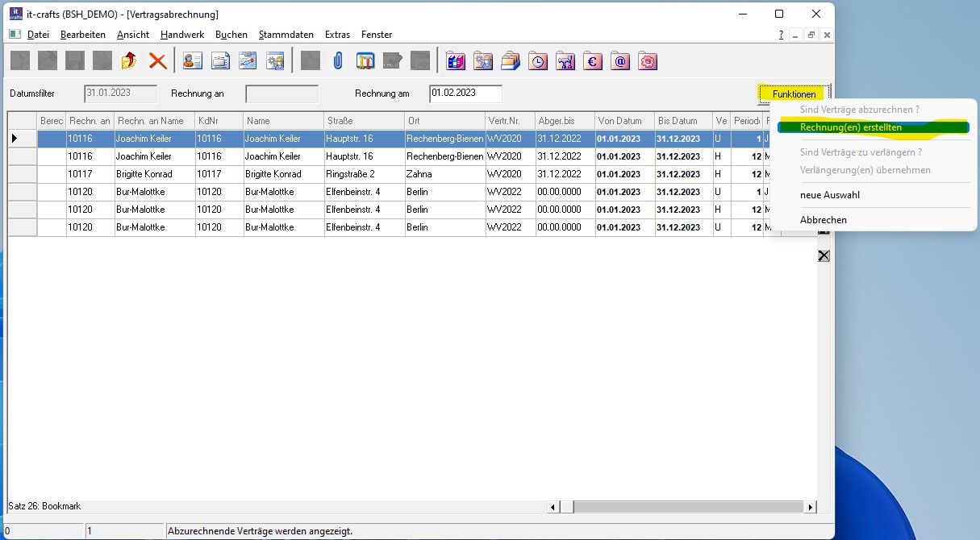980x540 pixels.
Task: Open the pink gear folder icon
Action: (648, 60)
